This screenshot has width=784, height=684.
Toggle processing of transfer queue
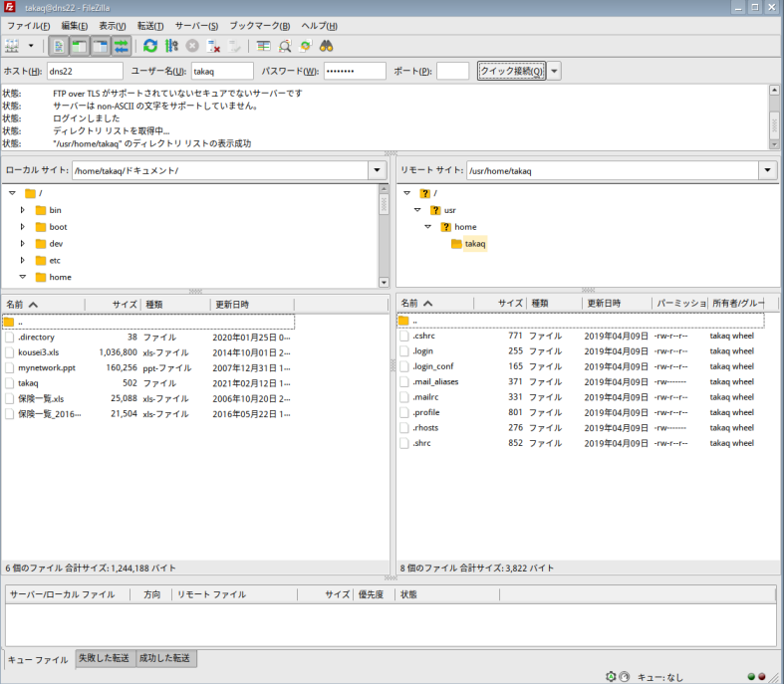[x=171, y=47]
